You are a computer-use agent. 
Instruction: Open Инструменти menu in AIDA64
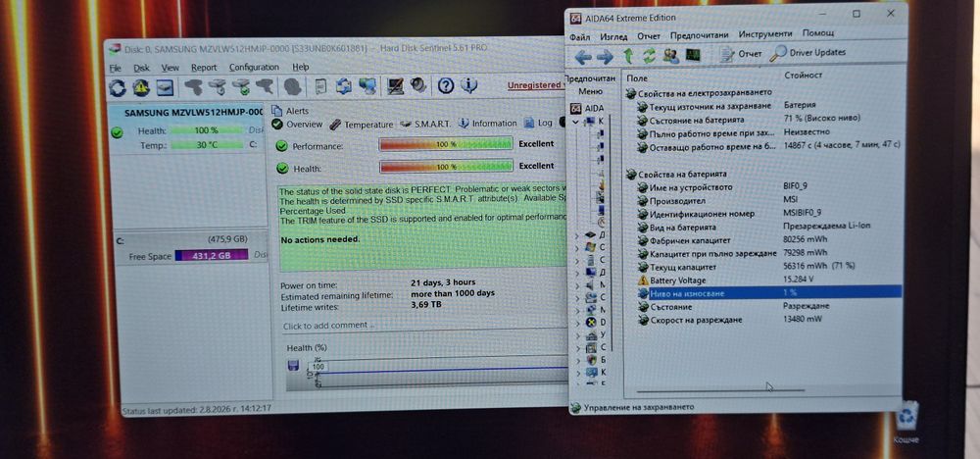coord(765,34)
